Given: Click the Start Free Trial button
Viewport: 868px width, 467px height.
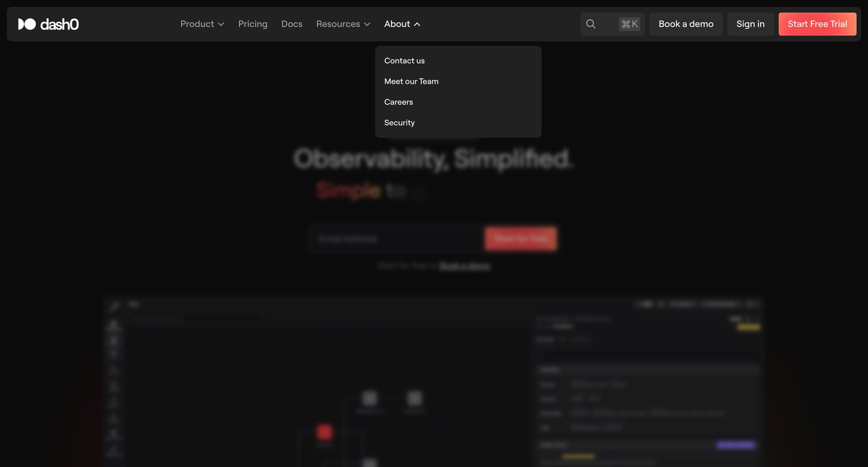Looking at the screenshot, I should pyautogui.click(x=817, y=24).
